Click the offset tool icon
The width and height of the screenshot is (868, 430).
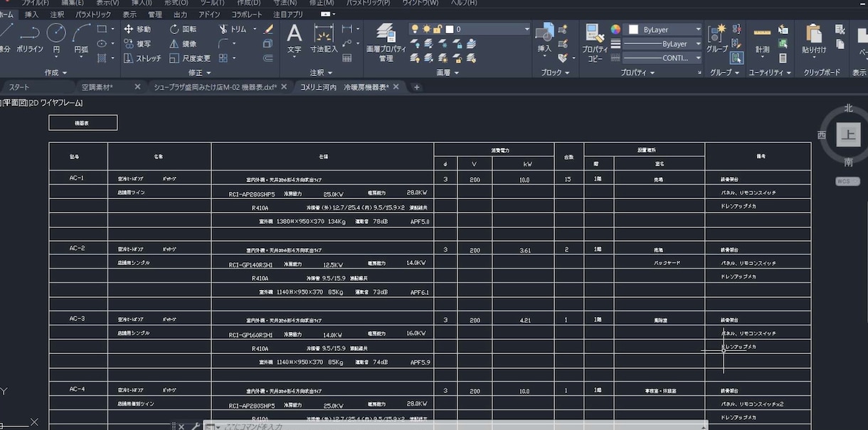(268, 58)
